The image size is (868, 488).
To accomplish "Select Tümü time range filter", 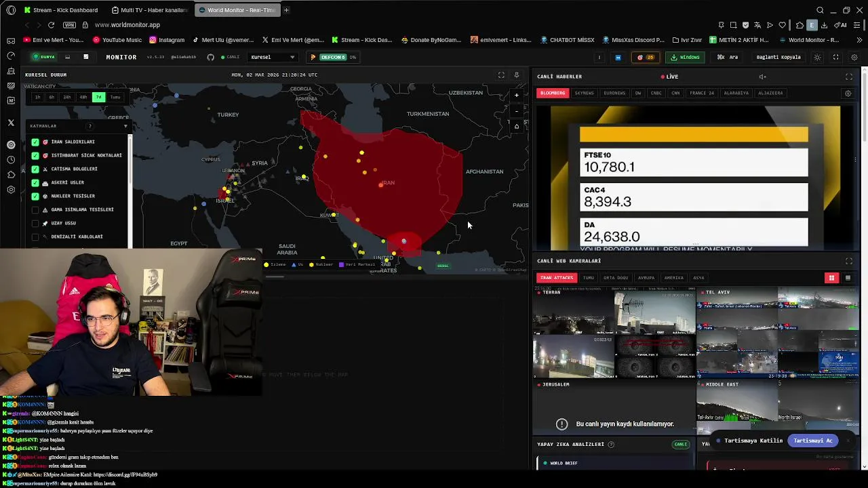I will [x=115, y=97].
